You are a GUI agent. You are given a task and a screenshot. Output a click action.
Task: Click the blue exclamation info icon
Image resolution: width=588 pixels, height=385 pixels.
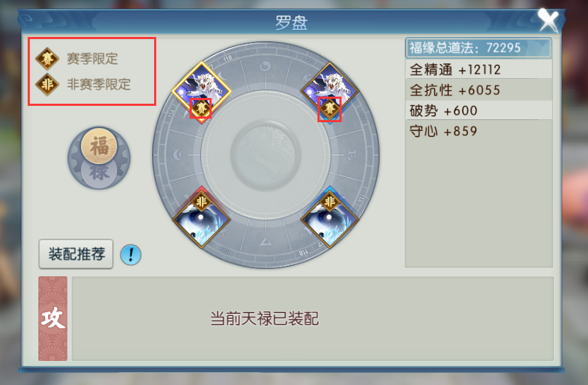click(131, 255)
